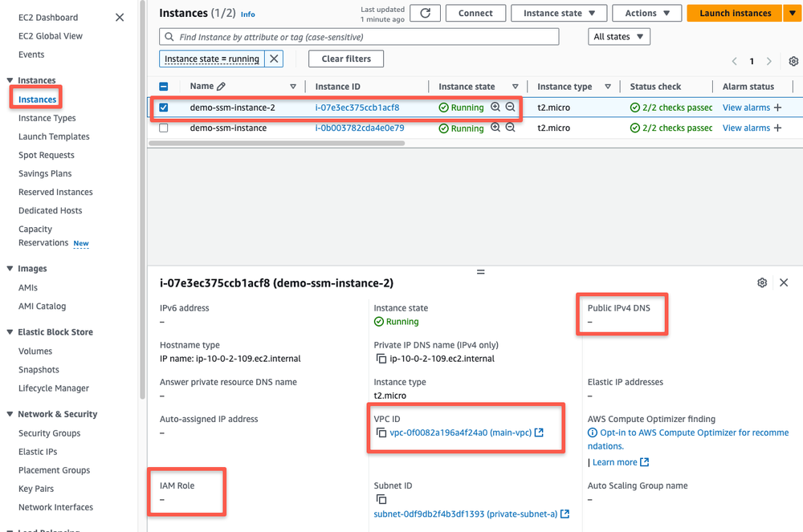Go to Launch Templates
803x532 pixels.
pyautogui.click(x=54, y=136)
